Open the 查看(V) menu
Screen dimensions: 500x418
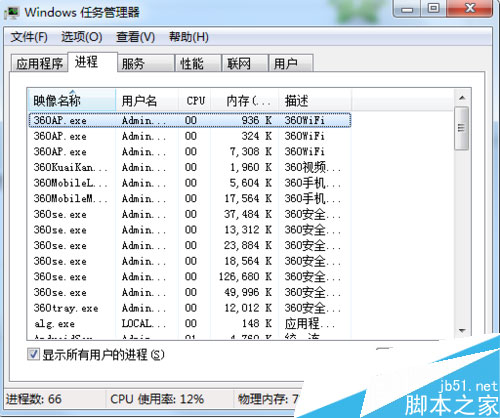pos(135,37)
